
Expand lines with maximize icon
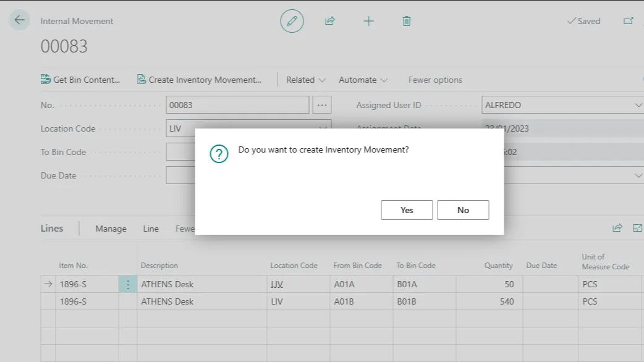pos(637,228)
